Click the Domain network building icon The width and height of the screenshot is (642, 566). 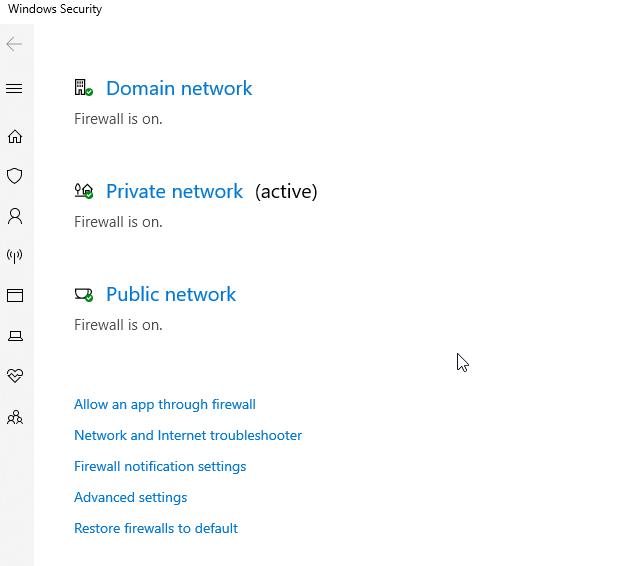[84, 88]
